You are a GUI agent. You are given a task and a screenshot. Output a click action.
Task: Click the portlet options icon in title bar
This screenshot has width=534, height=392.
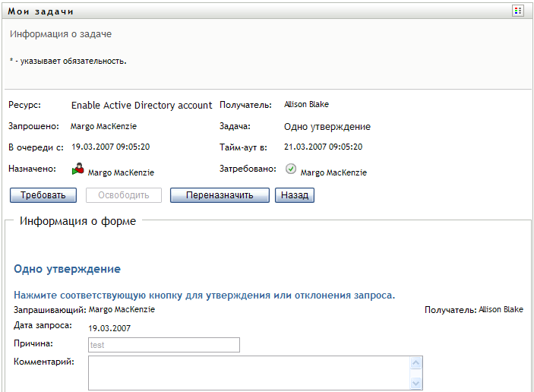518,11
